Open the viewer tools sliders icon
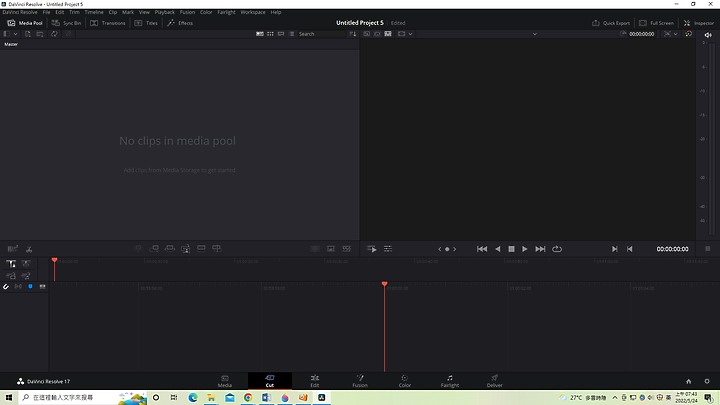 (x=388, y=249)
